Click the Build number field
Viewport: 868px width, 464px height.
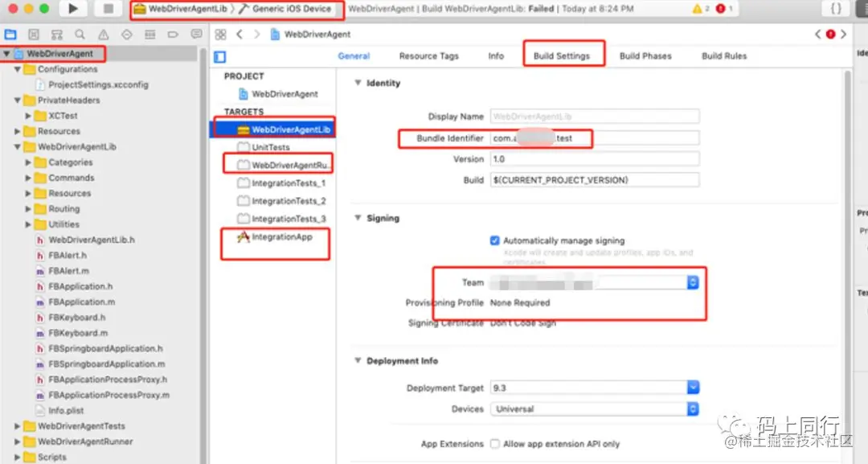595,180
